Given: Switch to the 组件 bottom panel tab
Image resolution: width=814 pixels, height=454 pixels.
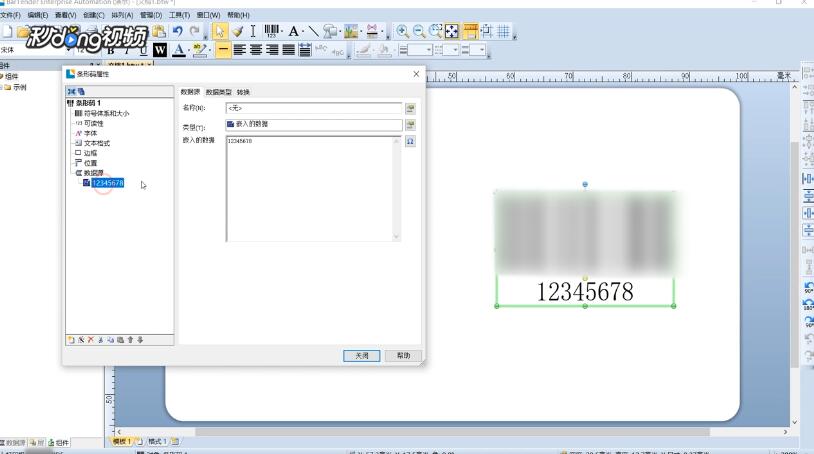Looking at the screenshot, I should 59,443.
